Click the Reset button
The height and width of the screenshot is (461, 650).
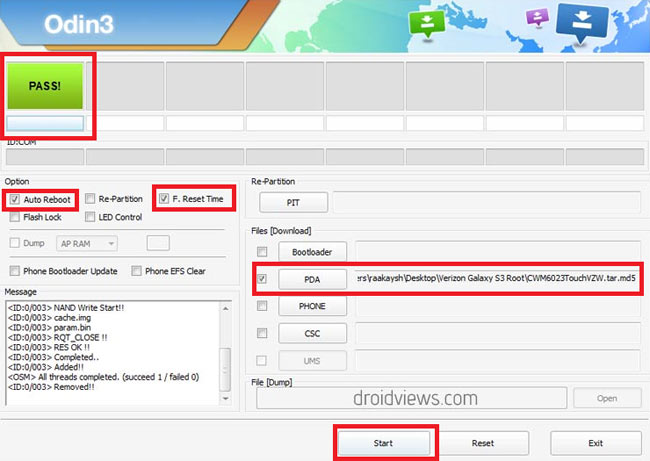(483, 443)
